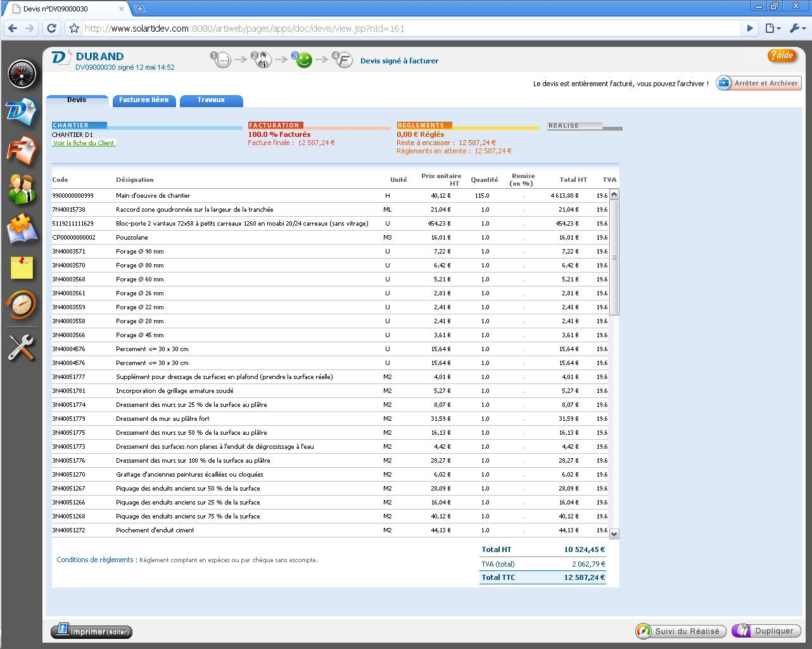Click price 4 613,80 € total
Screen dimensions: 812x649
pyautogui.click(x=564, y=196)
